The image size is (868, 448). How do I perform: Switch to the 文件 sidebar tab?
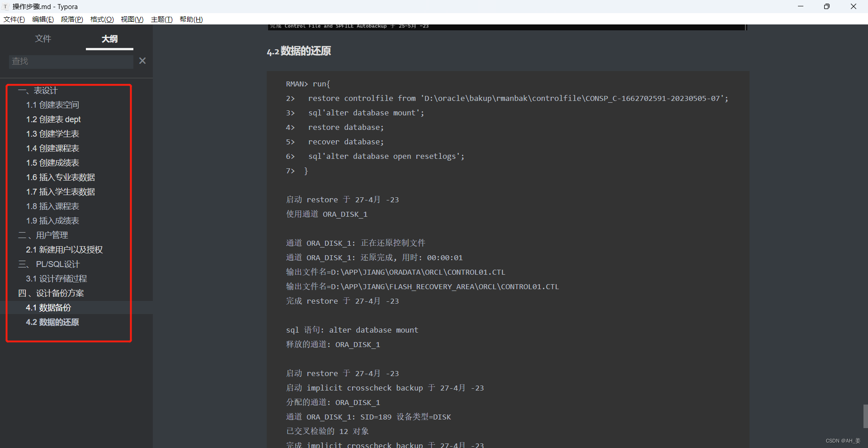point(43,39)
